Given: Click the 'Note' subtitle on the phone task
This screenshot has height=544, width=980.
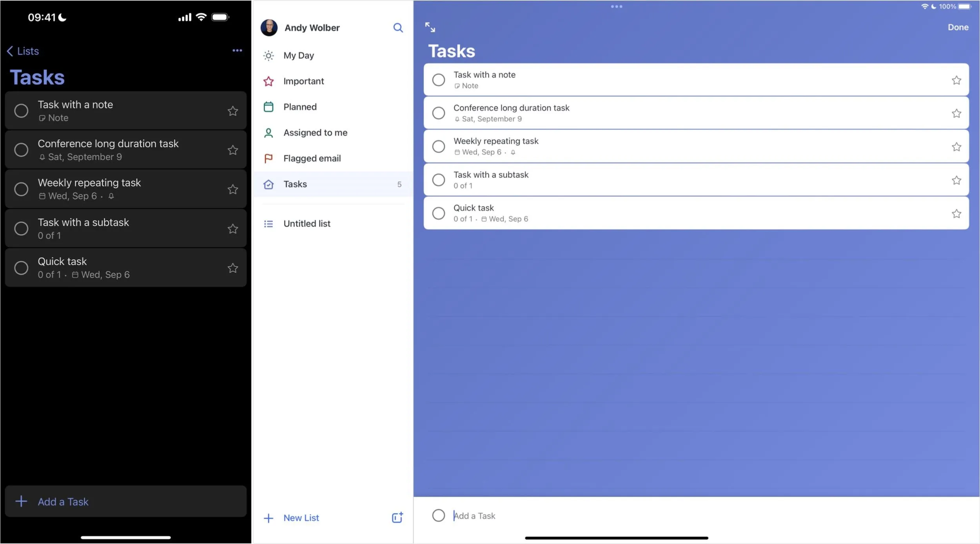Looking at the screenshot, I should click(x=53, y=118).
